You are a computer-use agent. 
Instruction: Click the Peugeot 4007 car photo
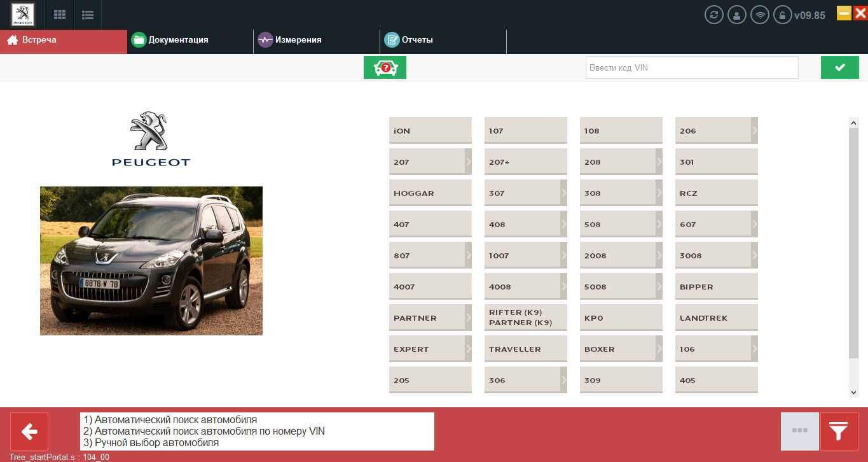pos(151,261)
